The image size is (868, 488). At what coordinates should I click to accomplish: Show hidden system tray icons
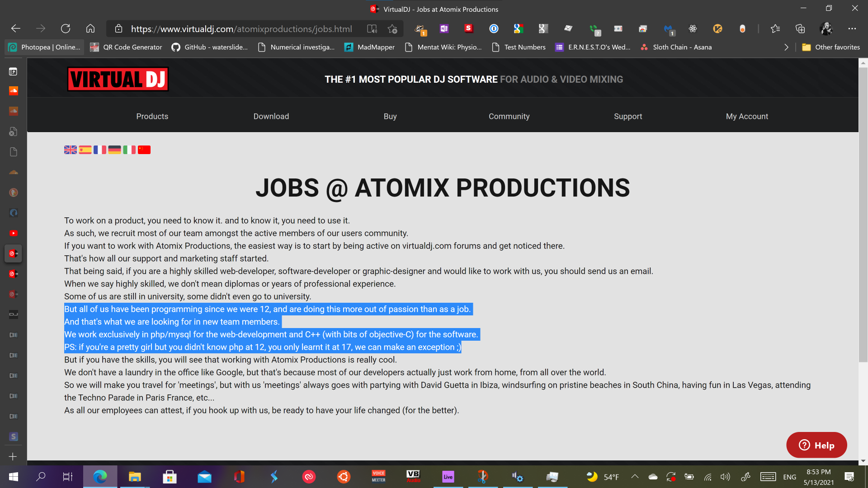[x=635, y=477]
